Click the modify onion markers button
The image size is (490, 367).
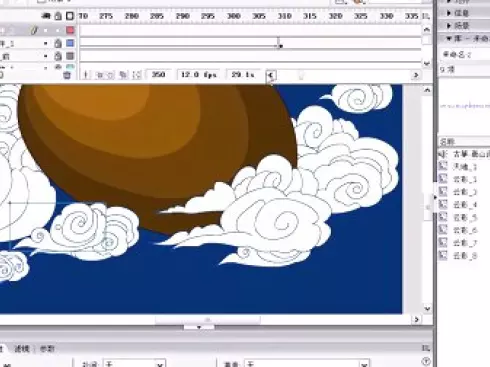click(137, 75)
